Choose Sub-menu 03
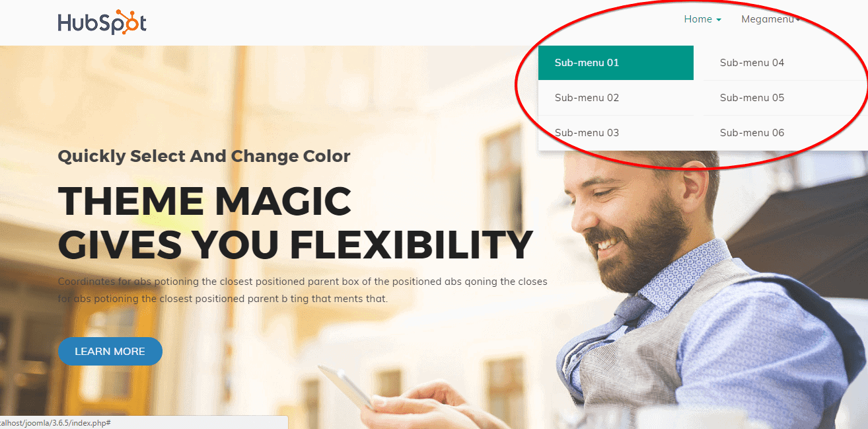The image size is (868, 429). [x=616, y=133]
